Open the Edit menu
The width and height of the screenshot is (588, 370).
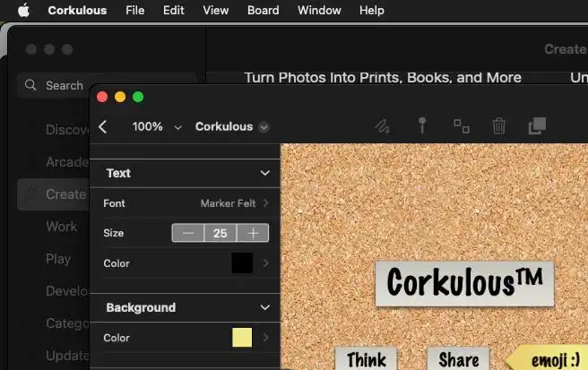click(173, 10)
